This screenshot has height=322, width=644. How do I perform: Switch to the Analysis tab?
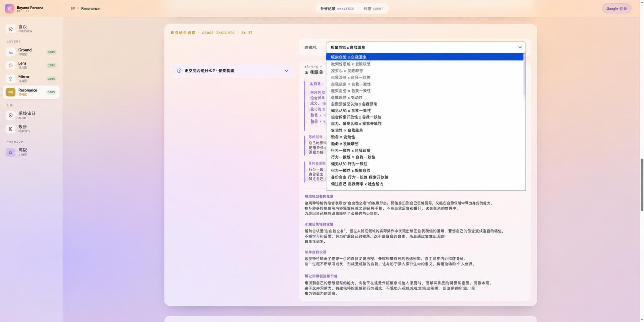tap(337, 9)
